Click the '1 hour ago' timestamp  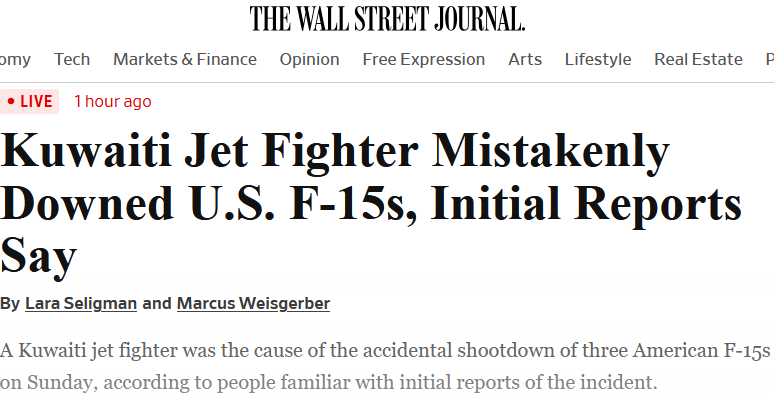pos(113,101)
